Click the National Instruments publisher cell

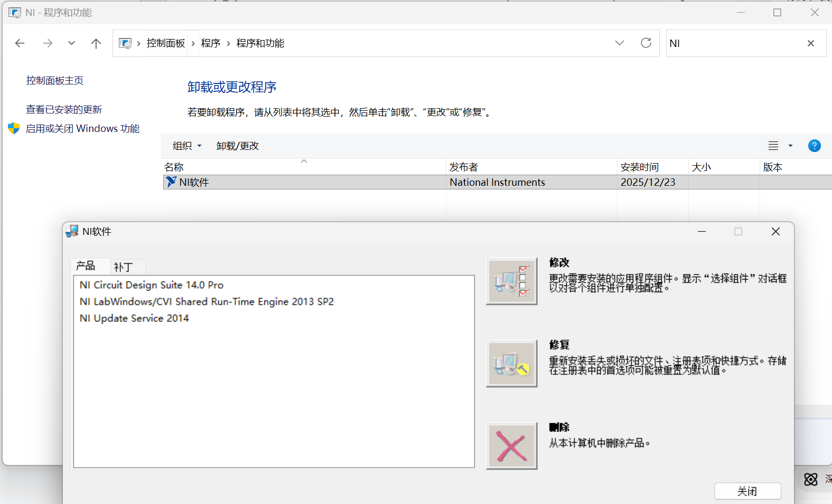click(x=497, y=182)
